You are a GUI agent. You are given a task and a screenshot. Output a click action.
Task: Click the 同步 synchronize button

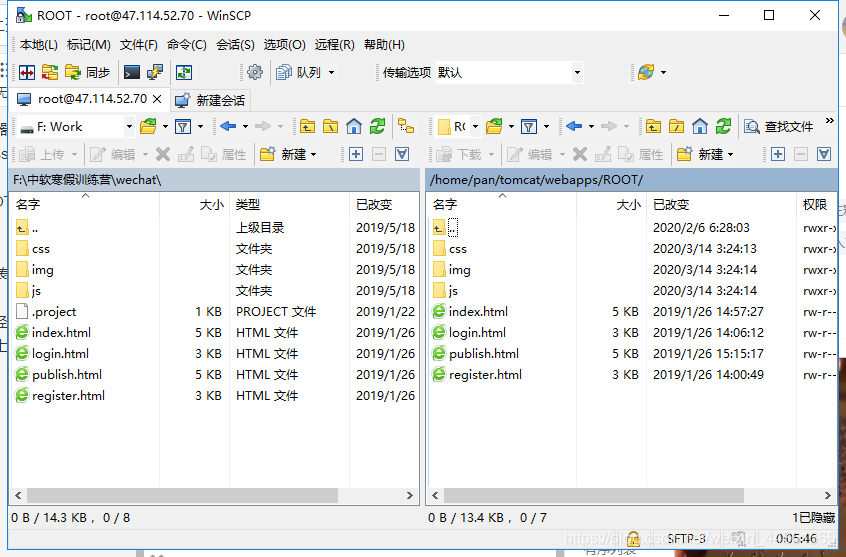pos(87,72)
